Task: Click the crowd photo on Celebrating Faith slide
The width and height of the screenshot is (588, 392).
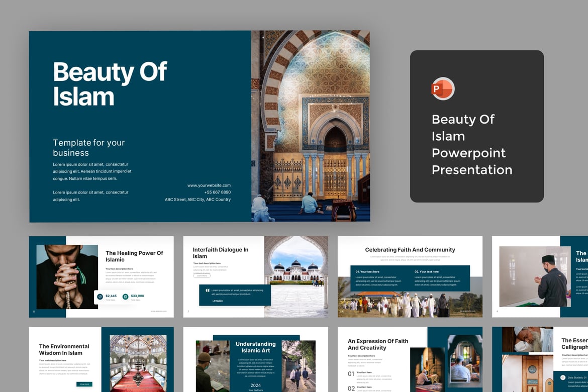Action: point(410,298)
